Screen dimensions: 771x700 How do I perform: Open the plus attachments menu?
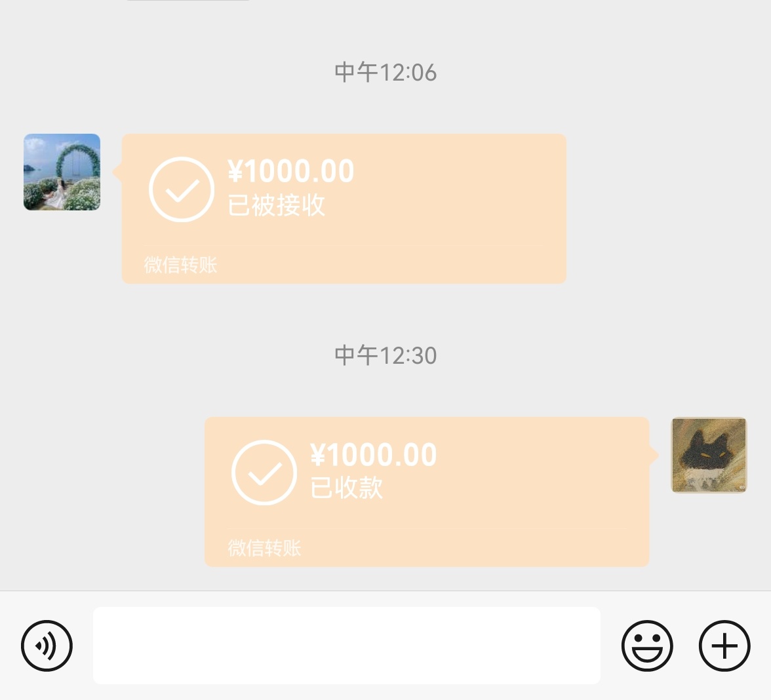click(724, 646)
